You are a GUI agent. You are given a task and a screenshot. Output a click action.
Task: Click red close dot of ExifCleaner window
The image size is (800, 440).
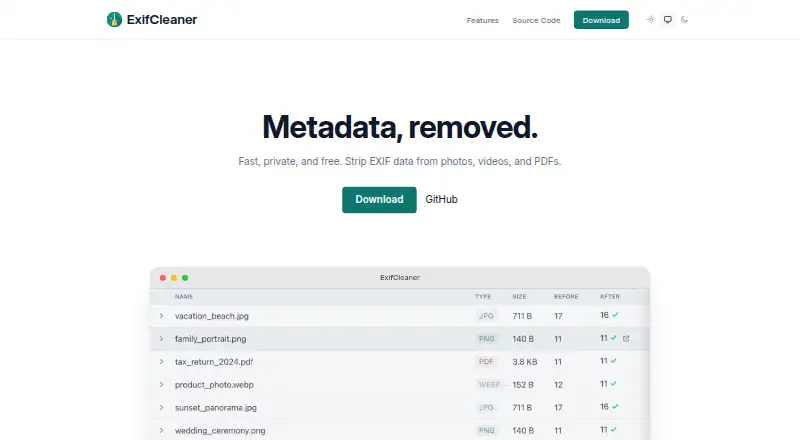click(163, 278)
